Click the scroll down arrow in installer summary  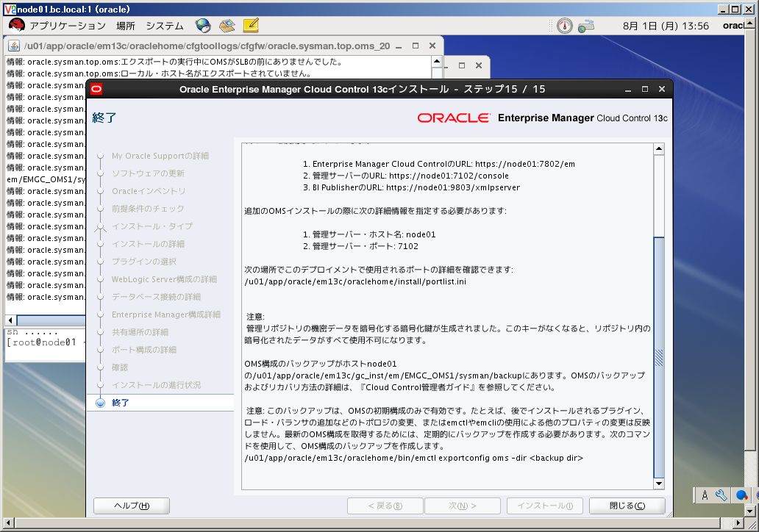click(x=659, y=484)
